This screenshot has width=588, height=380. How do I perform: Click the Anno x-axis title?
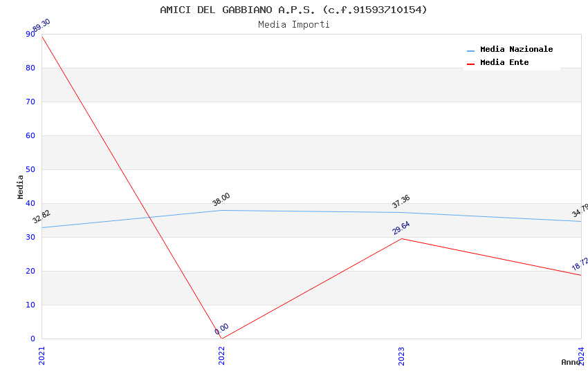pyautogui.click(x=570, y=362)
